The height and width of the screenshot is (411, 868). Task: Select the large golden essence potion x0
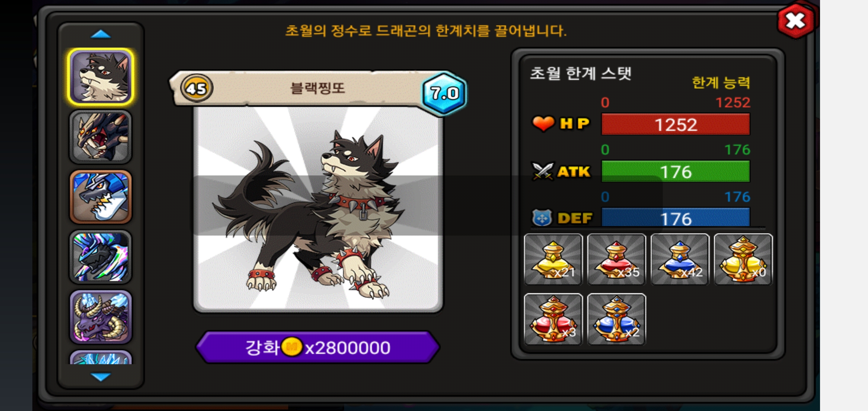pyautogui.click(x=743, y=259)
